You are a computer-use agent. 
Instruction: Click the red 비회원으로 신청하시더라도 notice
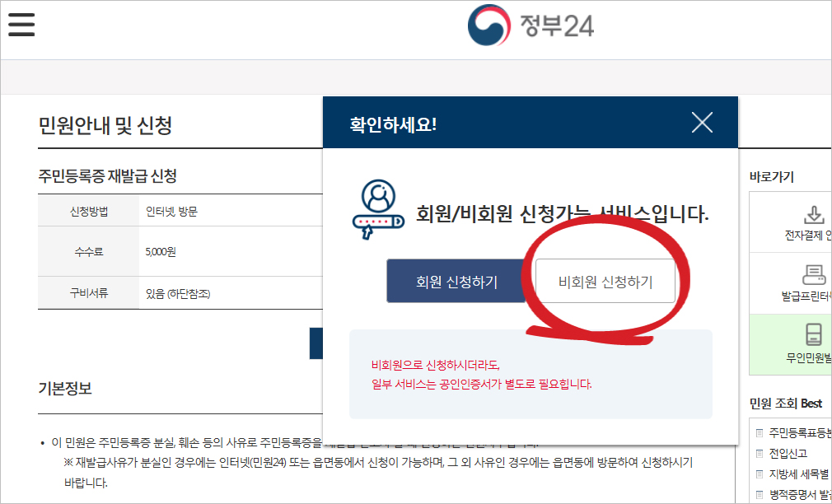(436, 365)
